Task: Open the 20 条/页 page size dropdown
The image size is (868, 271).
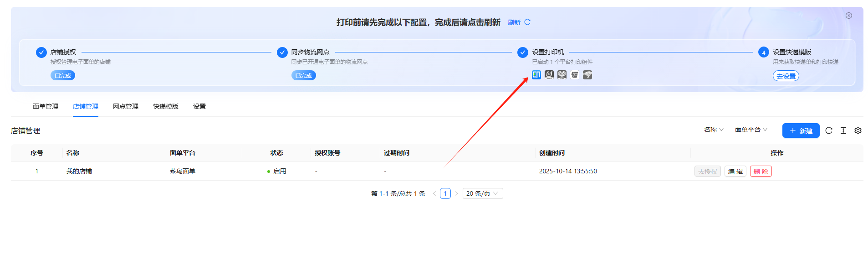Action: coord(482,193)
